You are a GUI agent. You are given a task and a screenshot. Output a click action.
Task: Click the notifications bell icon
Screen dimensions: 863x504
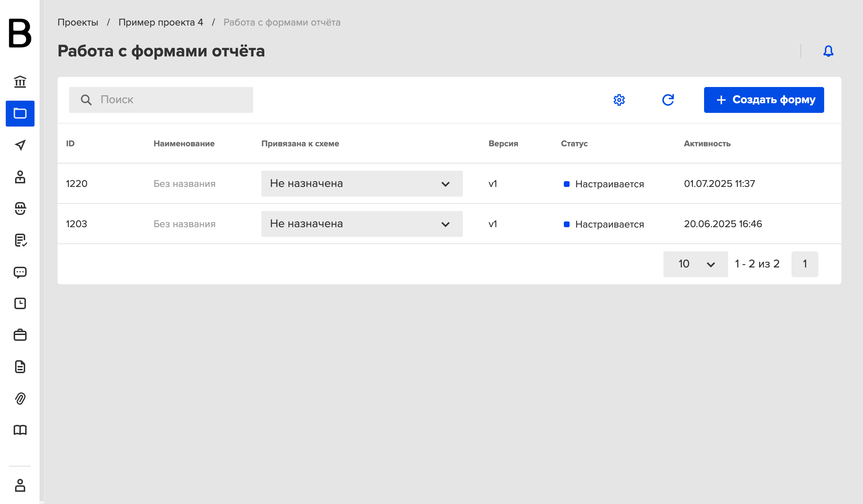pyautogui.click(x=828, y=51)
